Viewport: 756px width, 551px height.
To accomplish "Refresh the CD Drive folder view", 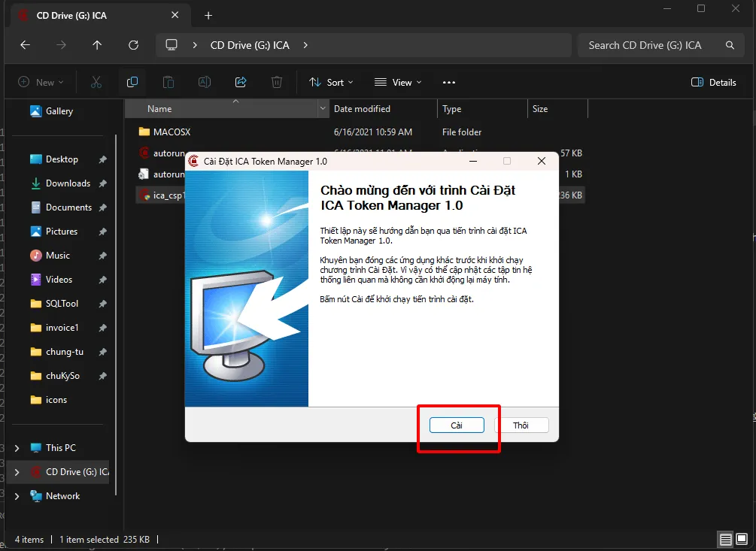I will 134,45.
